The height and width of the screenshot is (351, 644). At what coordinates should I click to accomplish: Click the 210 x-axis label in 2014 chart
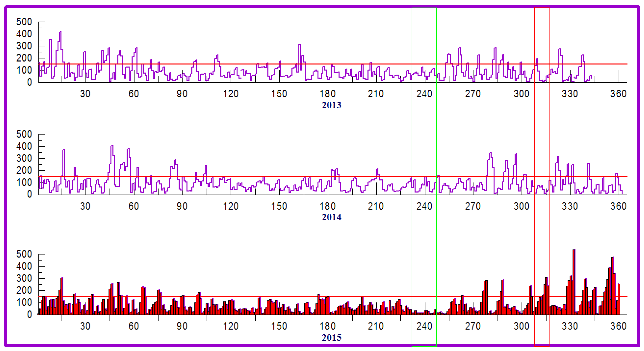click(376, 206)
